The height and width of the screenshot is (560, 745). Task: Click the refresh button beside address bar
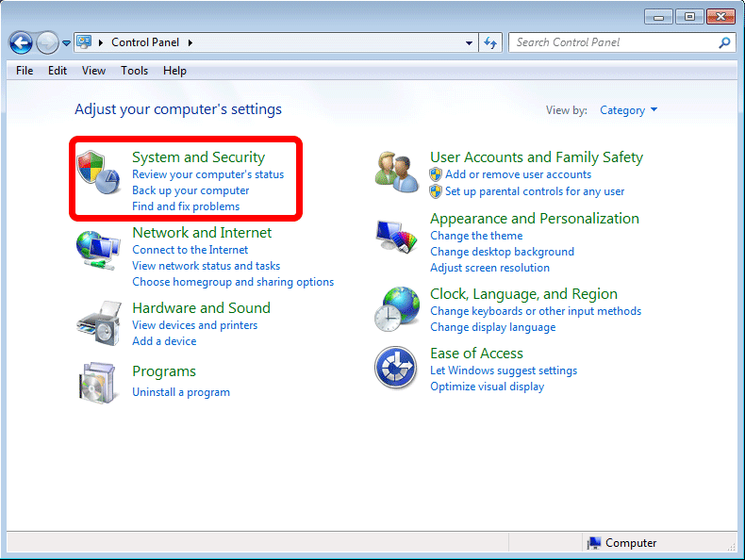pos(490,42)
